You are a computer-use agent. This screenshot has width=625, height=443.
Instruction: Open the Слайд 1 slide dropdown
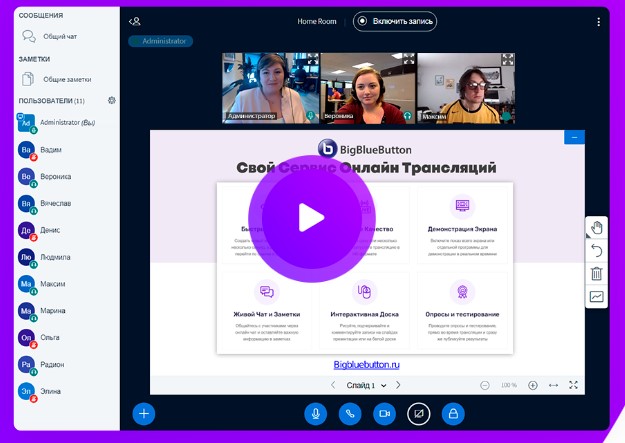pyautogui.click(x=366, y=385)
